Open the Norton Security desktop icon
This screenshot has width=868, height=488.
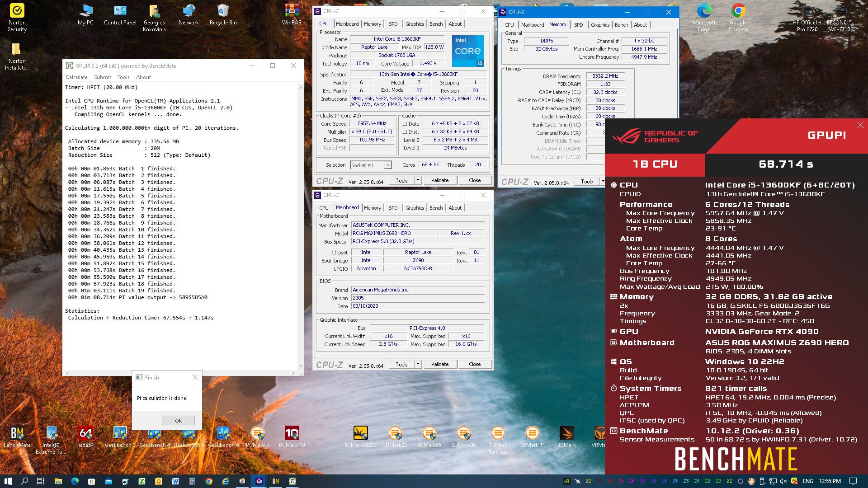tap(17, 18)
